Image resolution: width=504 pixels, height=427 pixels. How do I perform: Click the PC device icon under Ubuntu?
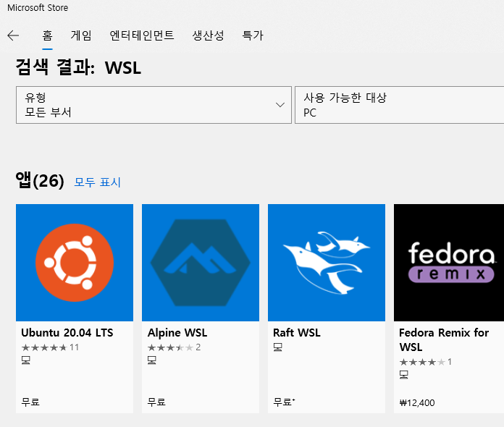tap(26, 360)
